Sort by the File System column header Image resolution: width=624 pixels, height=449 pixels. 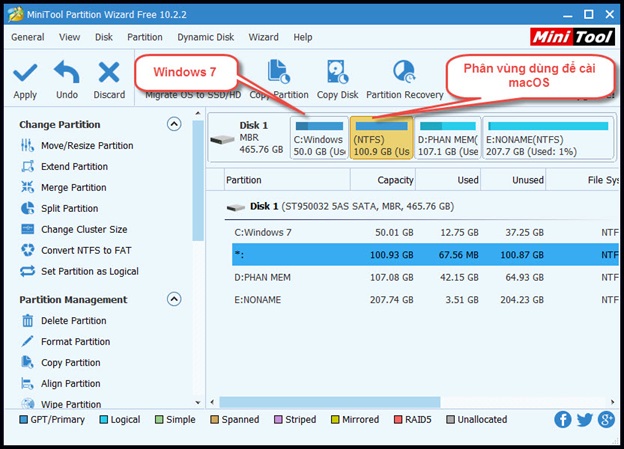[582, 180]
